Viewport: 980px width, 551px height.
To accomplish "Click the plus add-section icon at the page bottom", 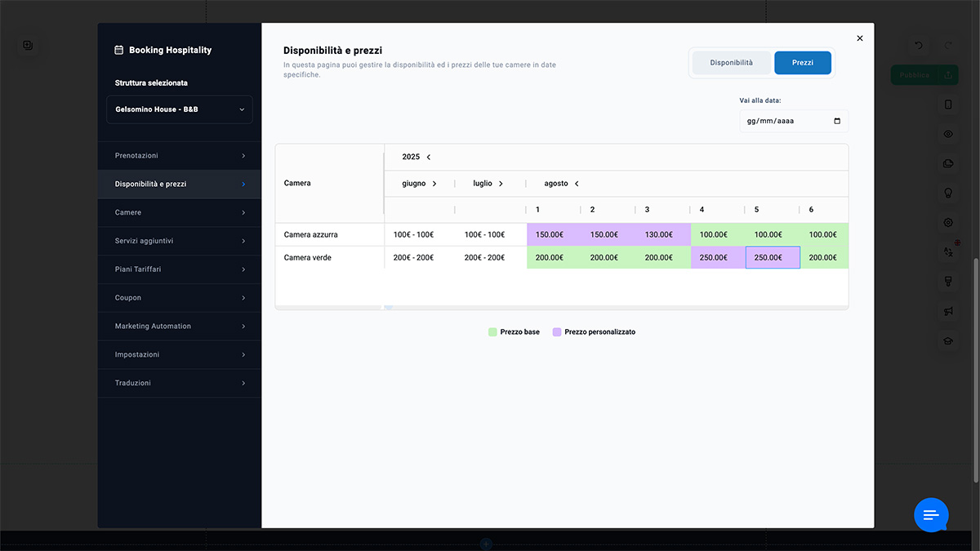I will point(485,544).
